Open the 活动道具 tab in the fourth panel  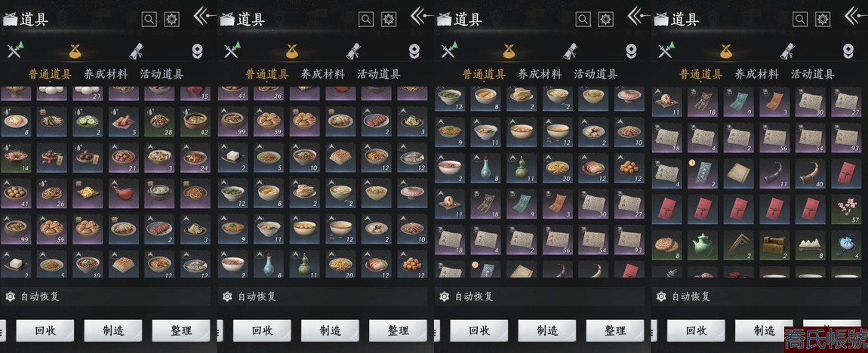click(812, 74)
